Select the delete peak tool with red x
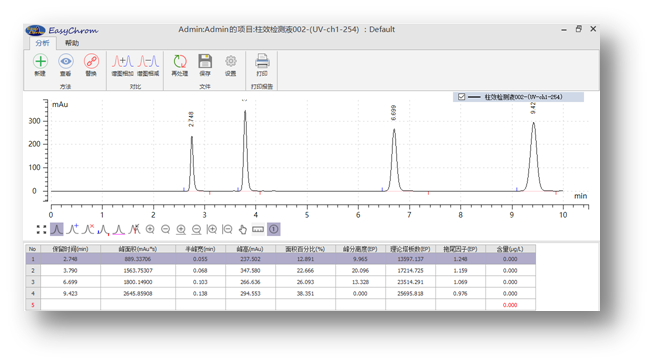Viewport: 655px width, 364px height. [x=88, y=229]
